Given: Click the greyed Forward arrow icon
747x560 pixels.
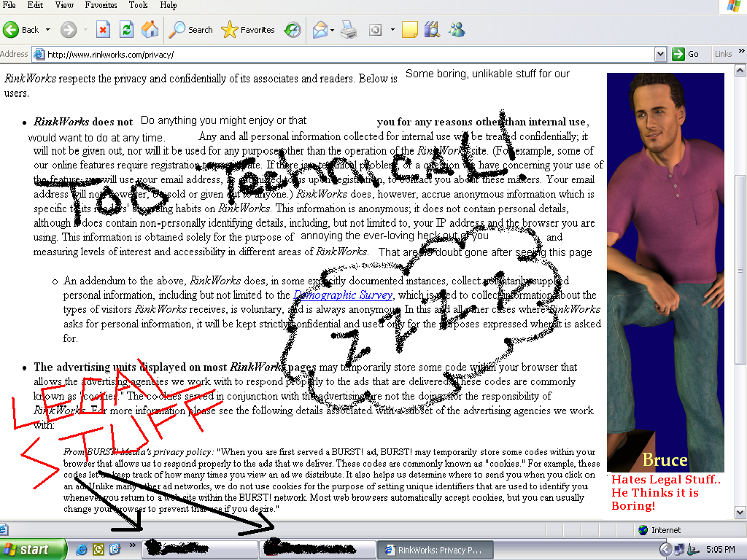Looking at the screenshot, I should point(69,30).
